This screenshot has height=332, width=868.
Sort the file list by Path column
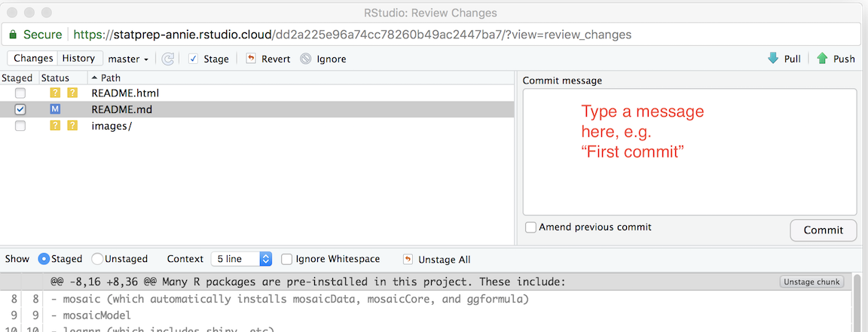[105, 78]
